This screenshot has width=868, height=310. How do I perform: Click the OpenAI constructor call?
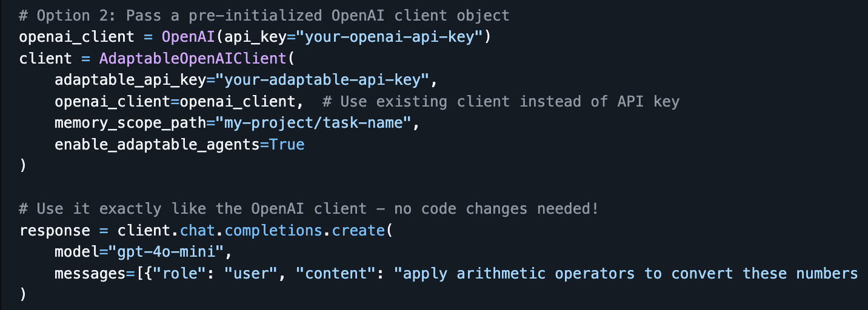click(188, 38)
